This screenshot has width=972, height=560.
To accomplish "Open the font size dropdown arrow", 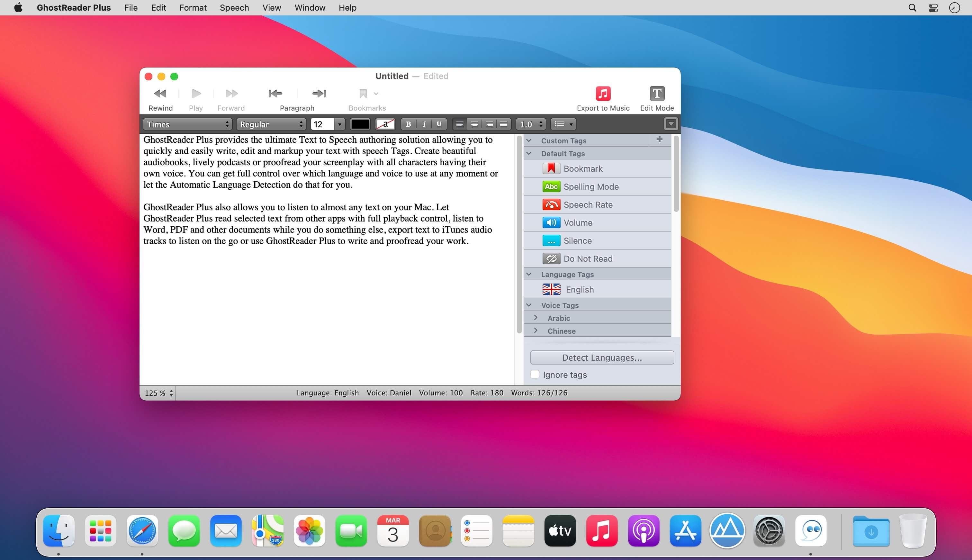I will (x=339, y=124).
